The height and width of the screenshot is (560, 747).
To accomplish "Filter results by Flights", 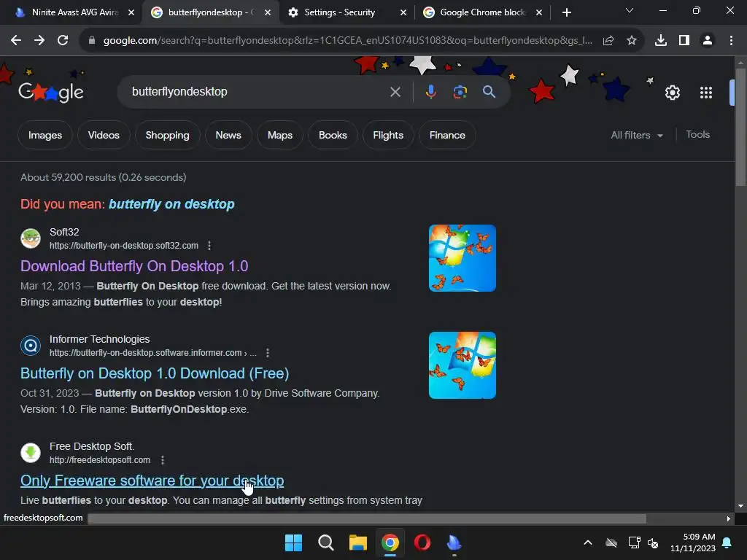I will pyautogui.click(x=388, y=135).
